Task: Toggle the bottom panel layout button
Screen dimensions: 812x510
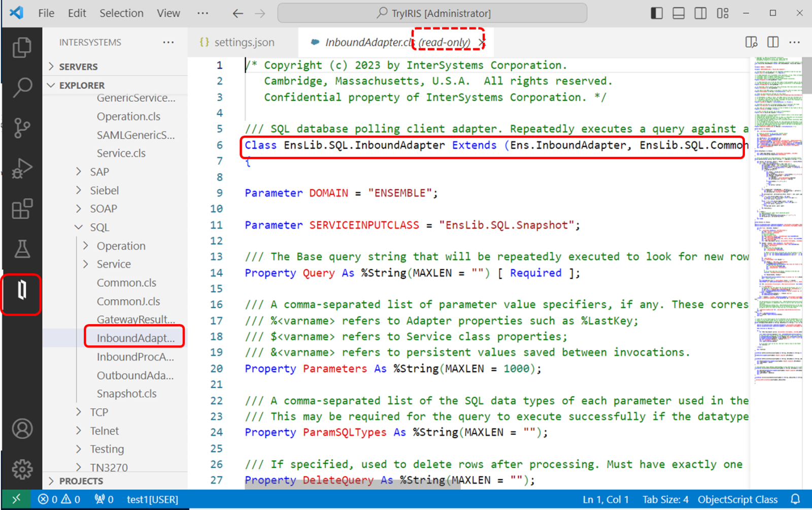Action: pyautogui.click(x=679, y=13)
